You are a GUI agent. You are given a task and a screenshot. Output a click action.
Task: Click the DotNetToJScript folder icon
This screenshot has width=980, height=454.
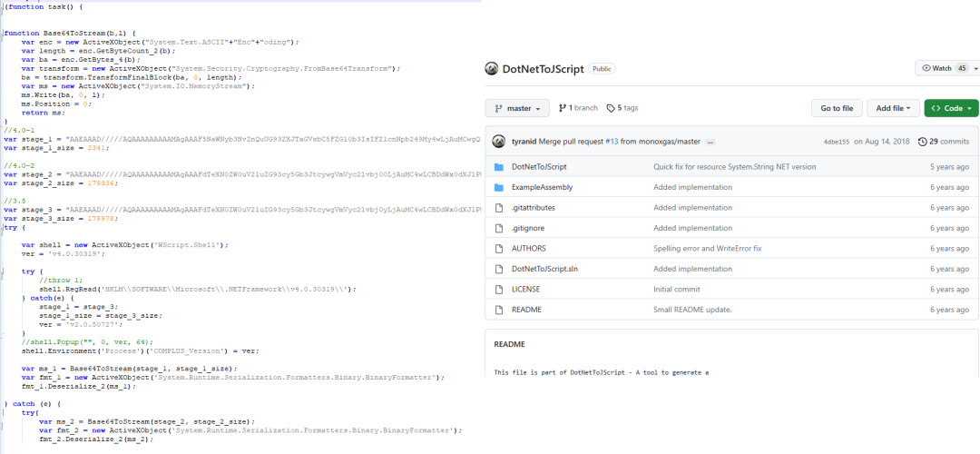499,167
